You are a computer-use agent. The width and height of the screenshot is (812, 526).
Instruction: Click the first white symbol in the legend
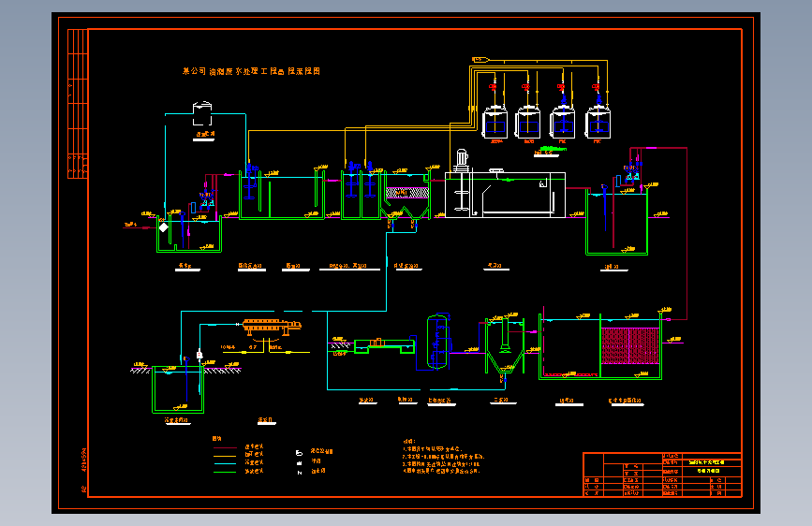[x=299, y=452]
